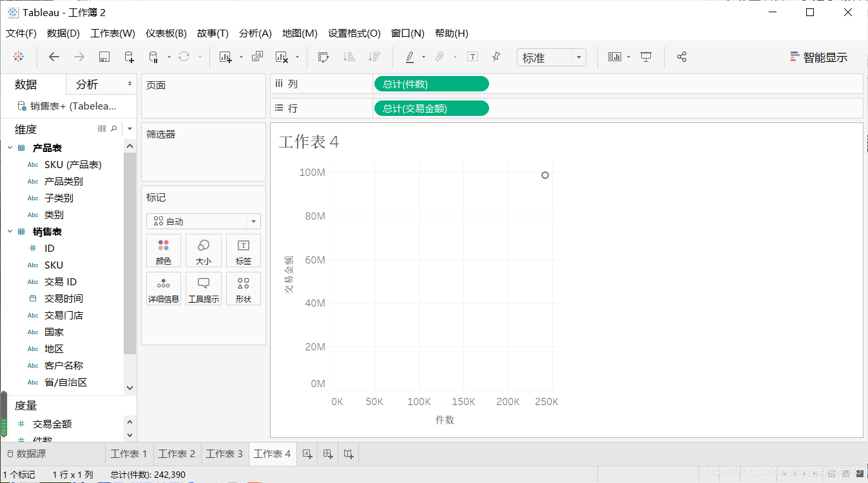Click the redo forward arrow
The height and width of the screenshot is (483, 868).
pyautogui.click(x=79, y=57)
